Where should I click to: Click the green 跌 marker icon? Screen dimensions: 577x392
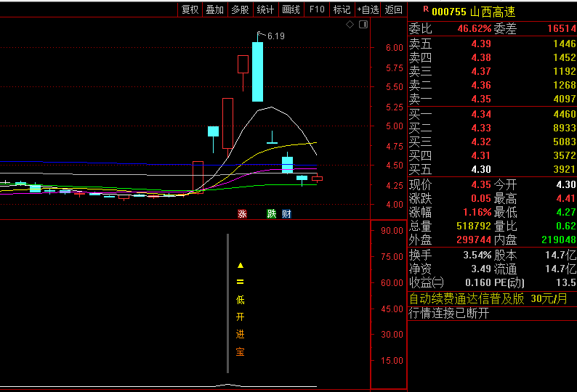(272, 213)
